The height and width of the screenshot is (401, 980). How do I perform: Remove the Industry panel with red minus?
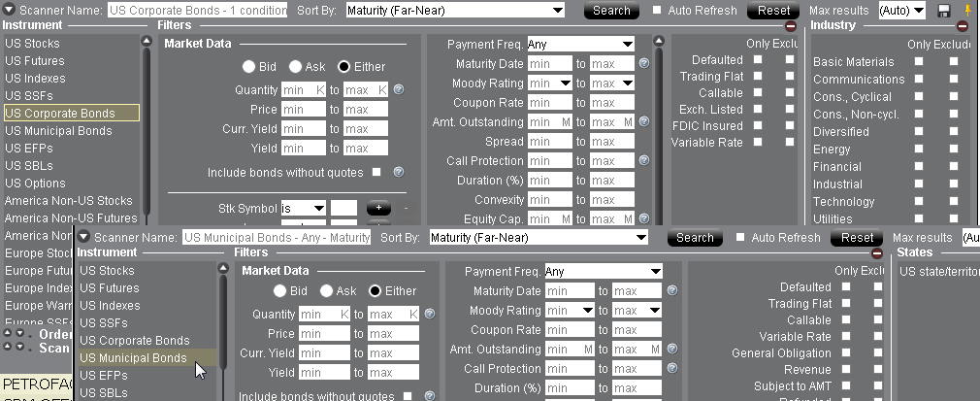963,25
